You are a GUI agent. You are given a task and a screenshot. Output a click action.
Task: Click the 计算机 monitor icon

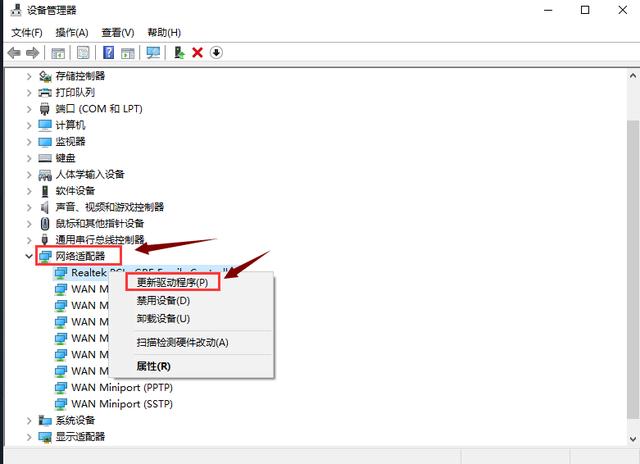point(45,125)
